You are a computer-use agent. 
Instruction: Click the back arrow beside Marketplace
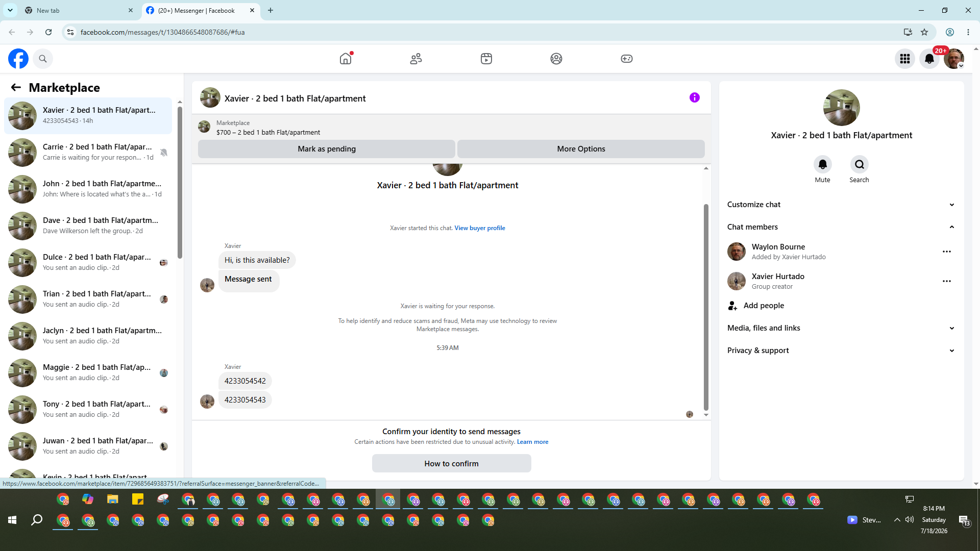(x=16, y=87)
